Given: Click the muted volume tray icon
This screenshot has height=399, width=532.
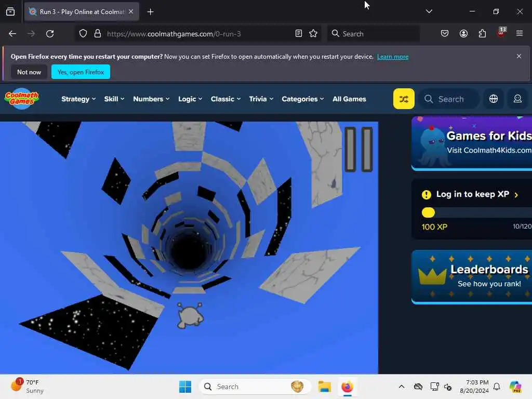Looking at the screenshot, I should 448,387.
